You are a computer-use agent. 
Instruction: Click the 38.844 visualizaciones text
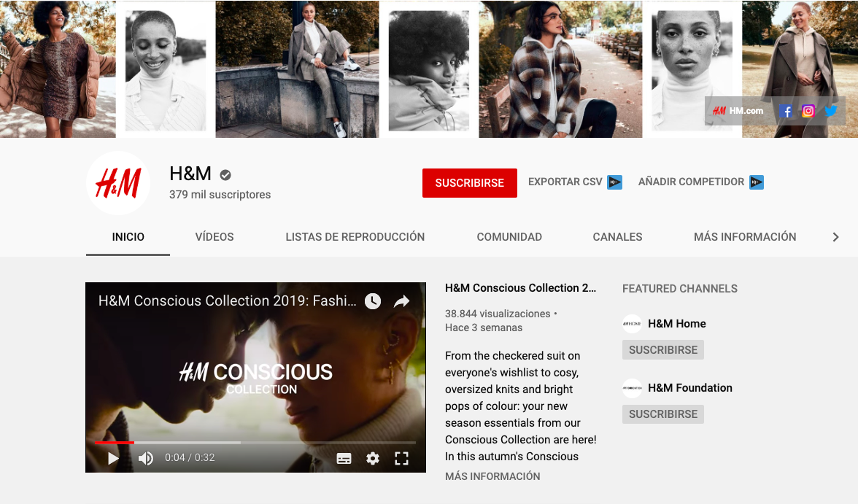(498, 314)
